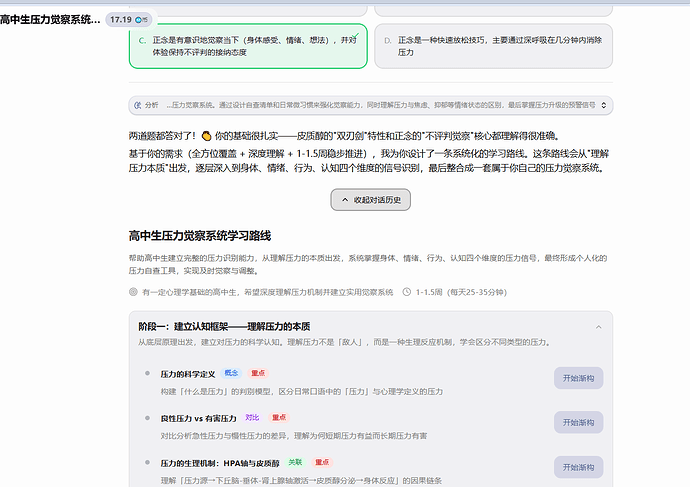Click the 概念 tag on 压力的科学定义
Screen dimensions: 690x487
231,373
